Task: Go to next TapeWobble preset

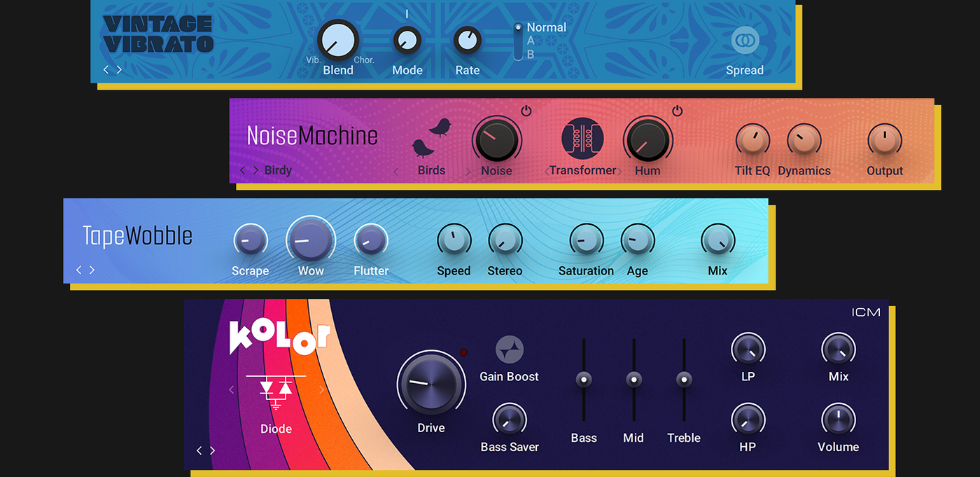Action: point(92,270)
